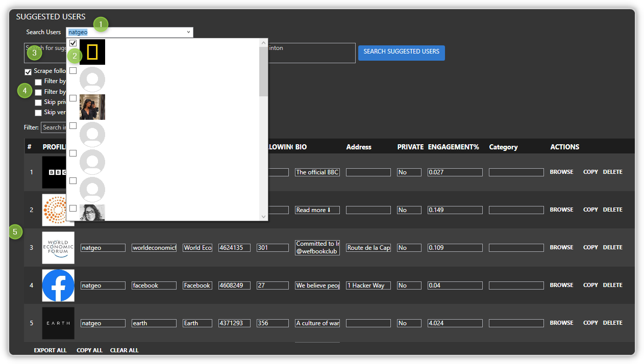
Task: Focus the Filter search input
Action: (x=54, y=127)
